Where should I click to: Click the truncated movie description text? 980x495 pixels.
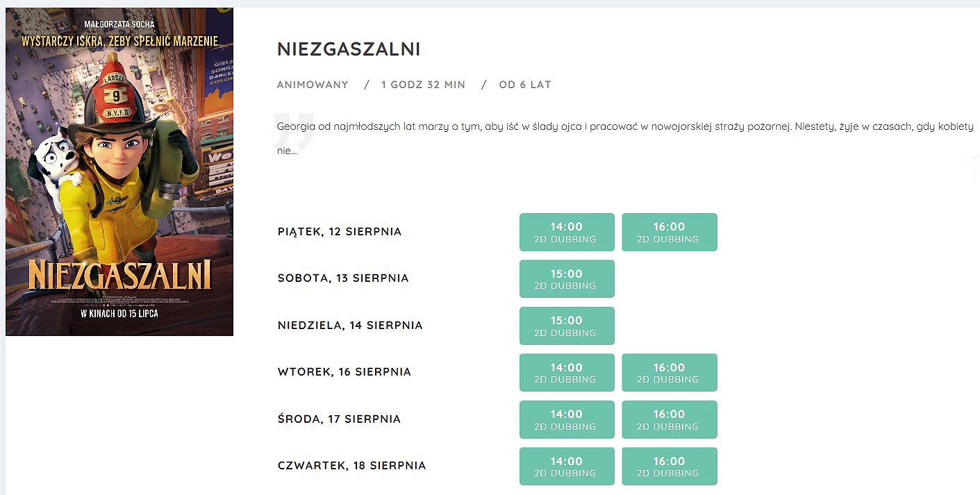point(625,138)
